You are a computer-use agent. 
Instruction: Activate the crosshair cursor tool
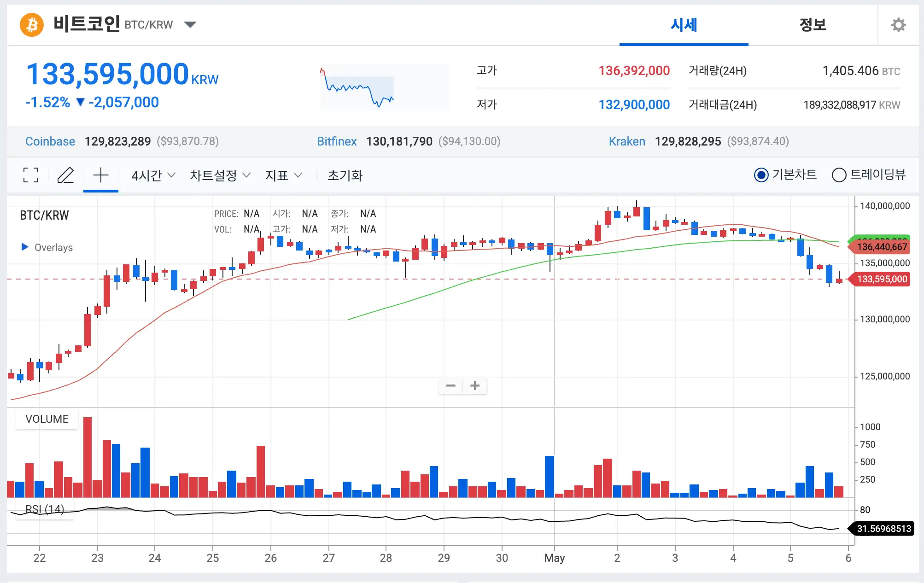coord(100,175)
